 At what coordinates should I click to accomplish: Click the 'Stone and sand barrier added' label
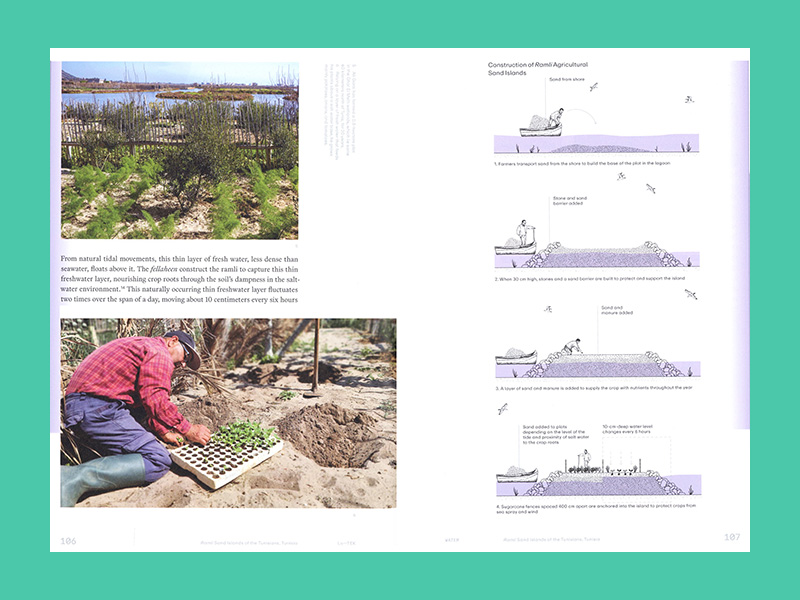coord(568,201)
